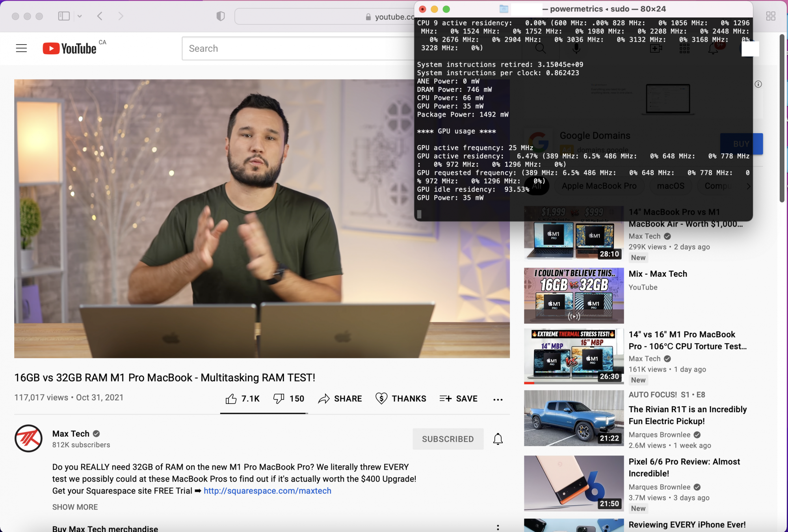Show Safari tab overview grid
The height and width of the screenshot is (532, 788).
click(771, 16)
